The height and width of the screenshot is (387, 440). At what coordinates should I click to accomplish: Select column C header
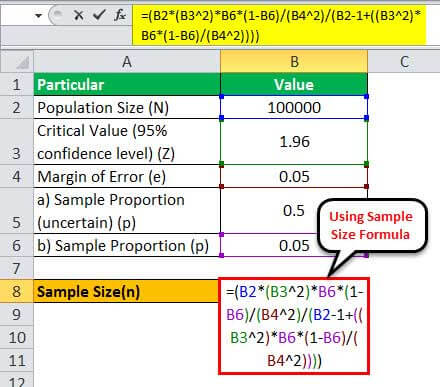point(404,62)
